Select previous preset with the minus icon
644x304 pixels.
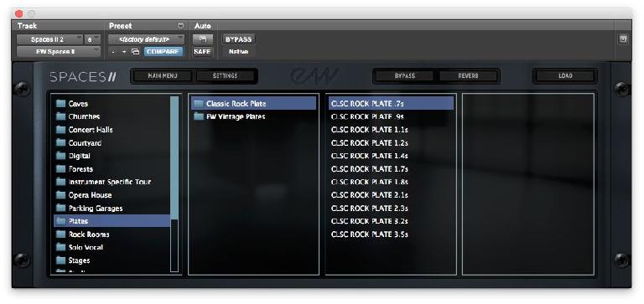pos(113,52)
